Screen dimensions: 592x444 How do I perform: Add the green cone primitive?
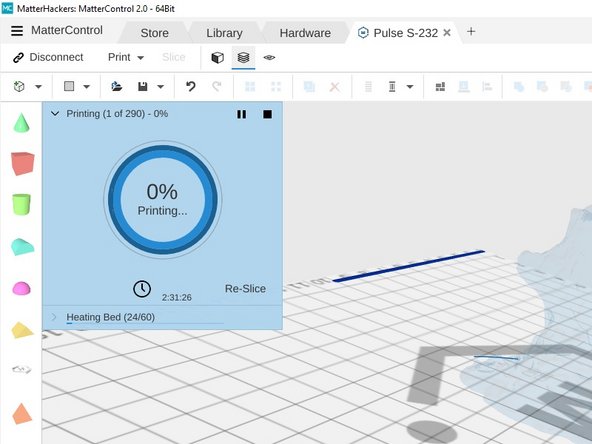point(22,123)
